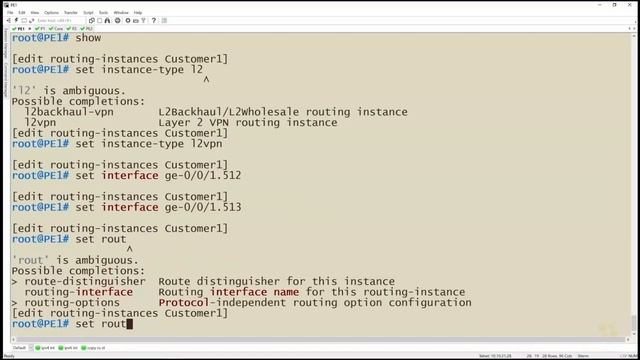Click the second ipv6 int button
The width and height of the screenshot is (640, 360).
(68, 348)
